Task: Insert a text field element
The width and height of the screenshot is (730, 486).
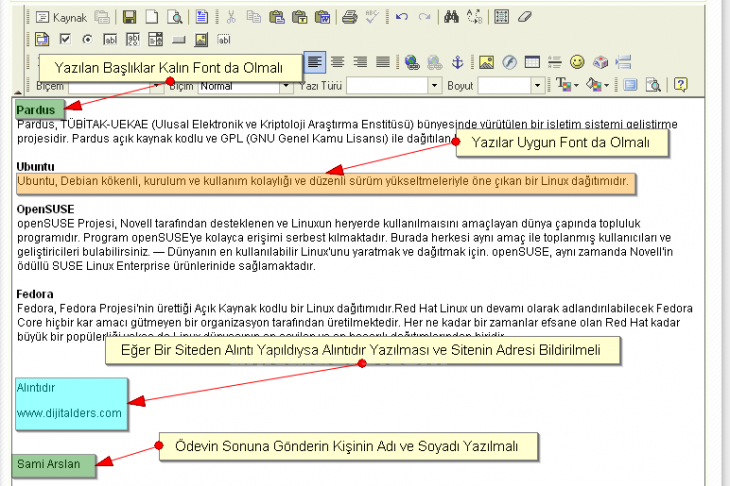Action: point(110,40)
